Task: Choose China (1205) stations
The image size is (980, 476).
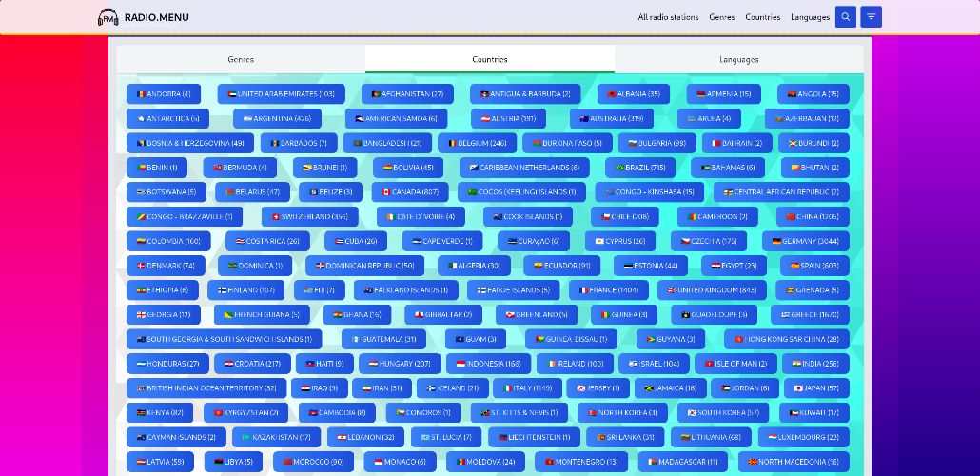Action: [813, 216]
